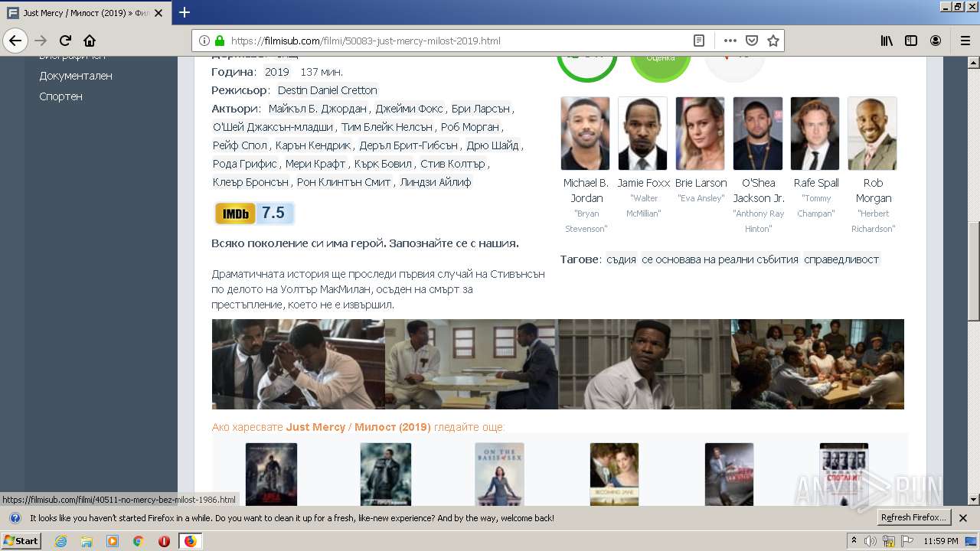Viewport: 980px width, 551px height.
Task: Open director Destin Daniel Cretton link
Action: point(327,90)
